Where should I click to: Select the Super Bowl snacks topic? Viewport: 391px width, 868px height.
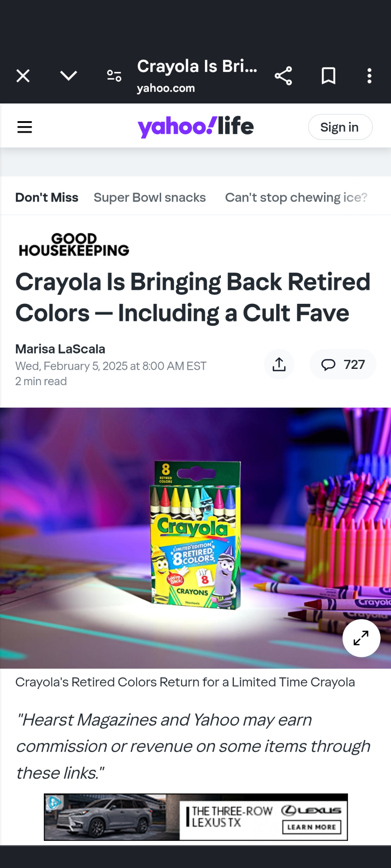150,198
